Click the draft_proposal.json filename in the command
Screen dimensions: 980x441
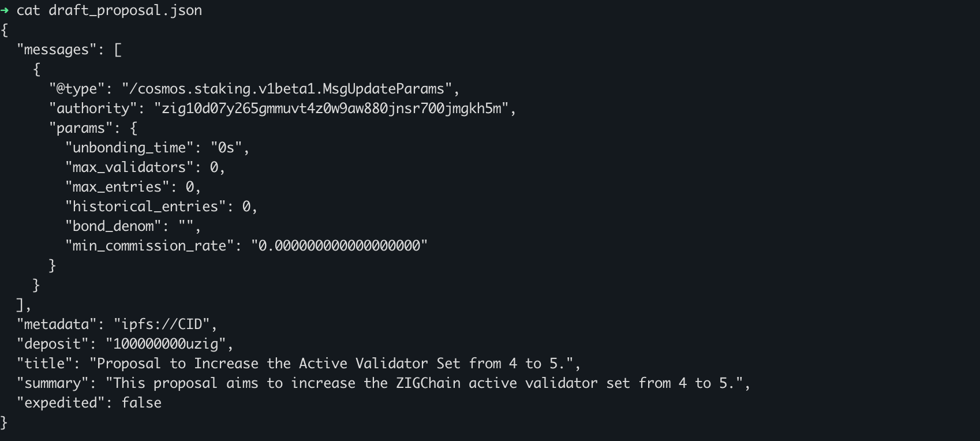(125, 10)
